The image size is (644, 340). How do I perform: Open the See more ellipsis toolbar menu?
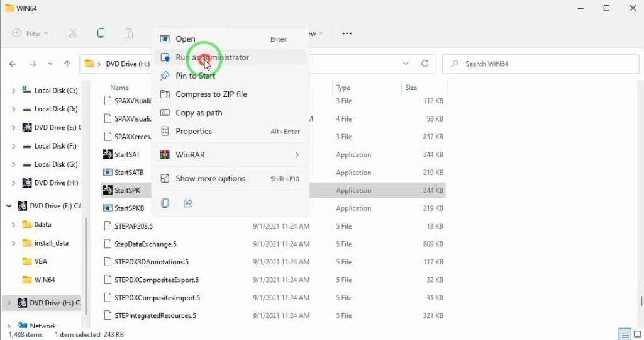[x=347, y=33]
